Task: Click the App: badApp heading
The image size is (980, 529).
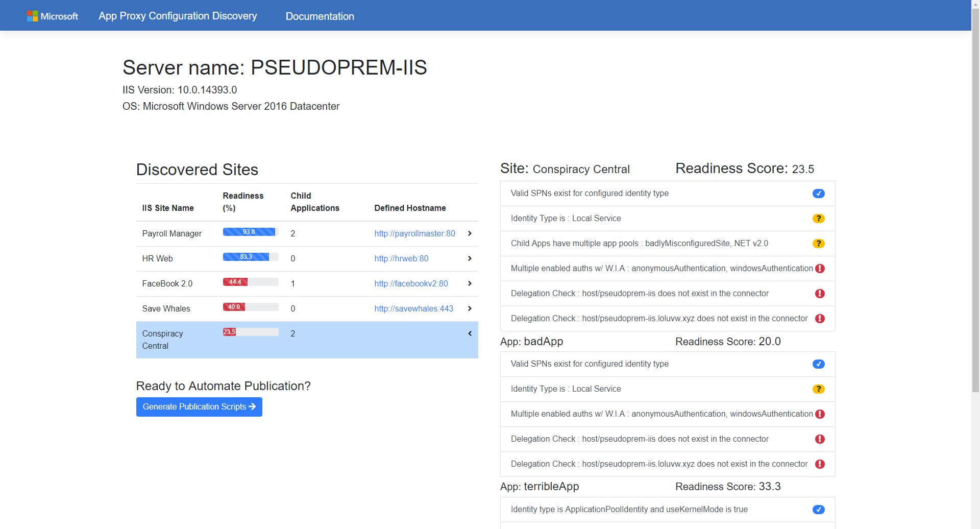Action: [531, 342]
